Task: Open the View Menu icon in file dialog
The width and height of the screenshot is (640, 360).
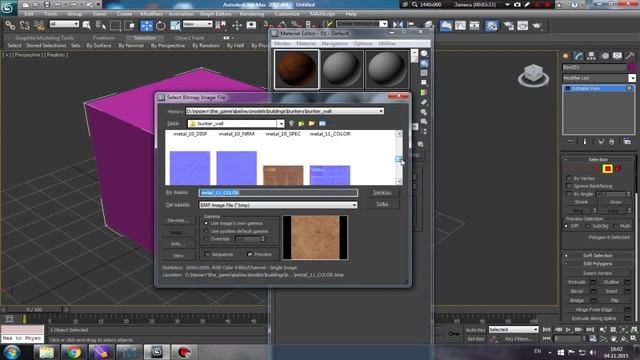Action: click(x=322, y=123)
